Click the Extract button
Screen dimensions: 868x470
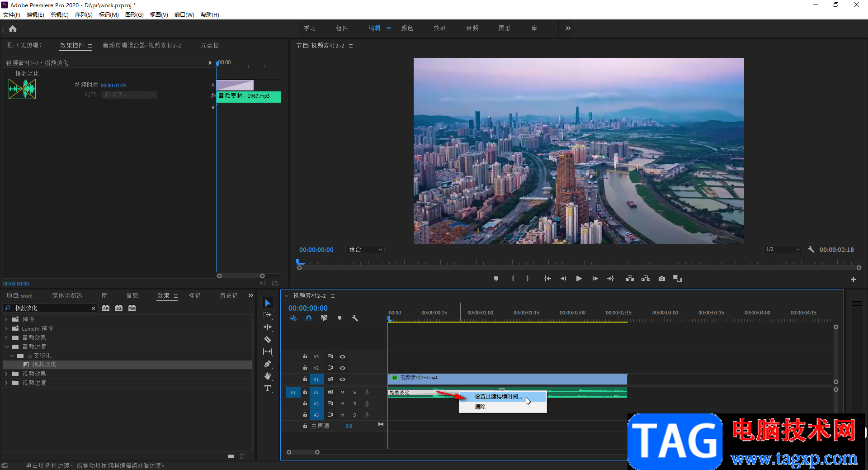point(646,279)
